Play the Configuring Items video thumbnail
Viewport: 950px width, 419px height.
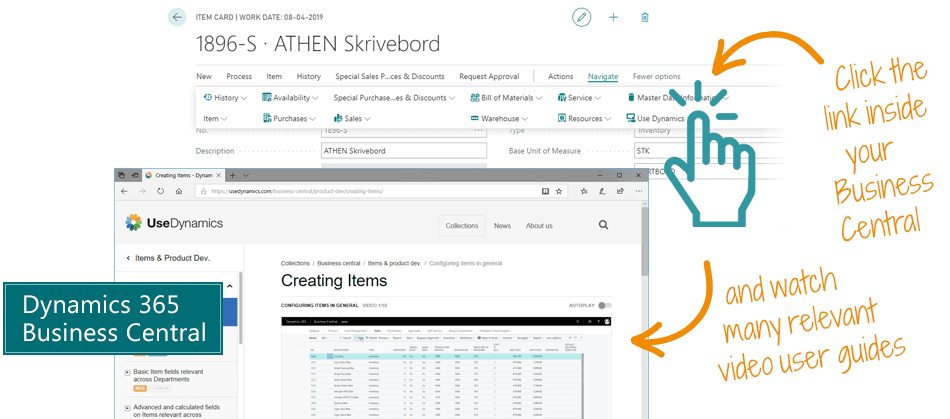coord(447,368)
